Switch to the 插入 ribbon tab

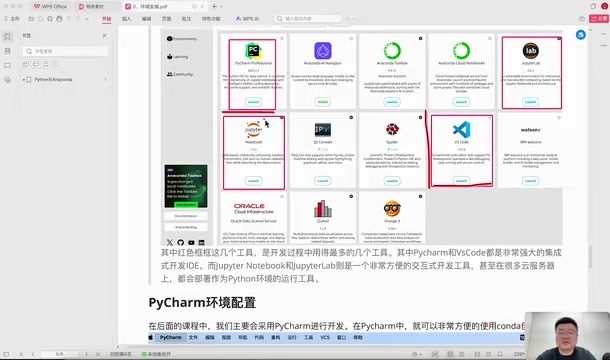(126, 19)
